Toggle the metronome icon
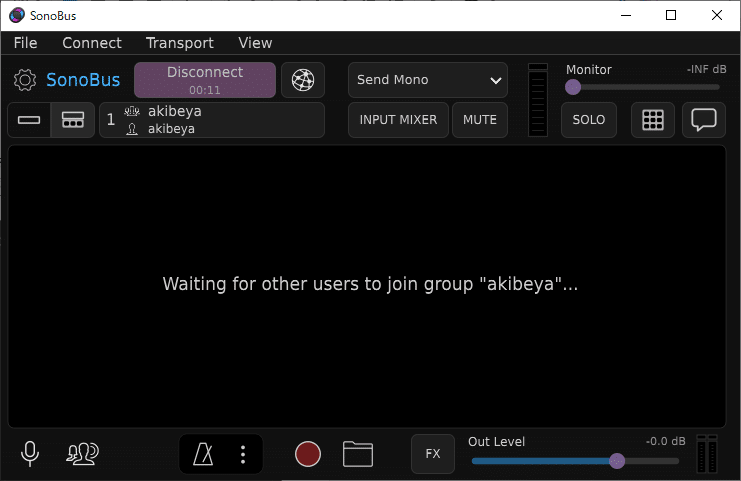 pyautogui.click(x=203, y=454)
